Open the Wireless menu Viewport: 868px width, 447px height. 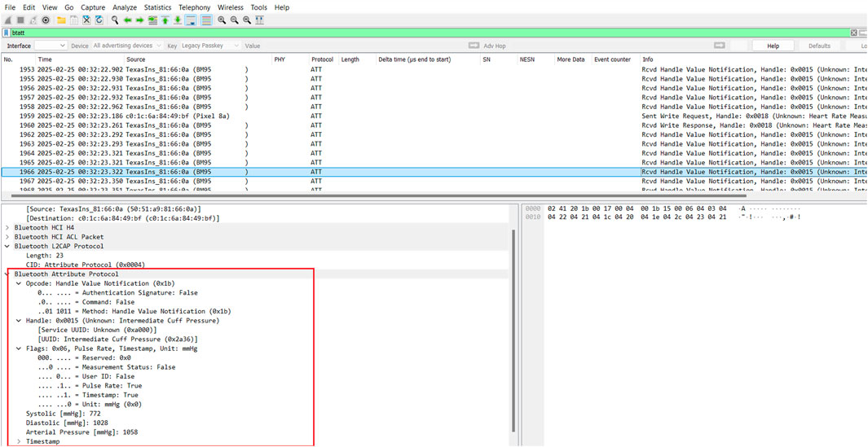pos(230,7)
